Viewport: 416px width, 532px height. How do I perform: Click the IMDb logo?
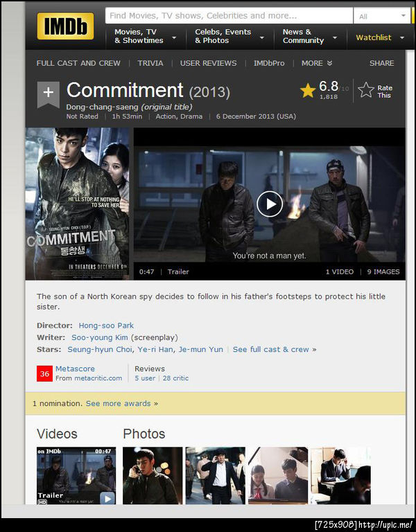click(x=65, y=26)
